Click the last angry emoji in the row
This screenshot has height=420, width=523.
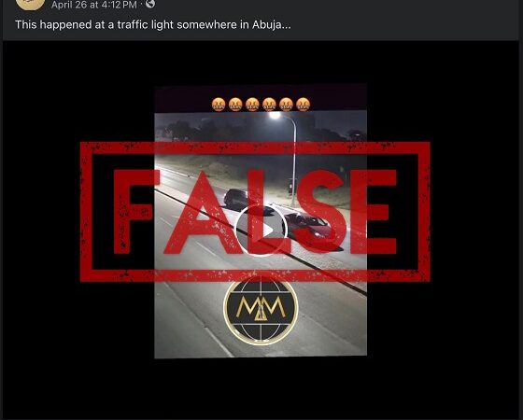(303, 105)
